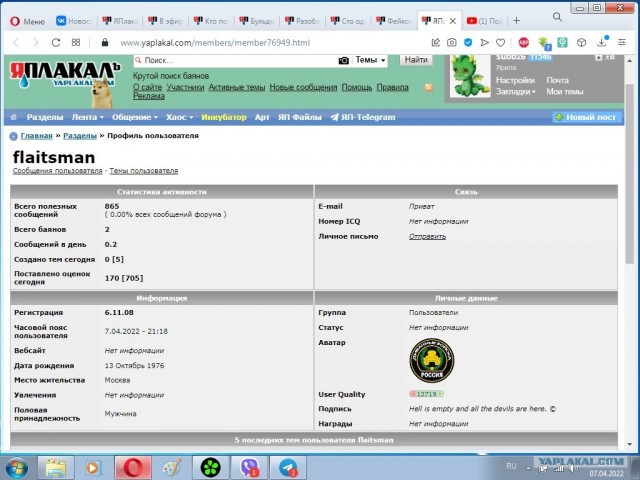Image resolution: width=640 pixels, height=480 pixels.
Task: Open the Opera Меню button
Action: [27, 21]
